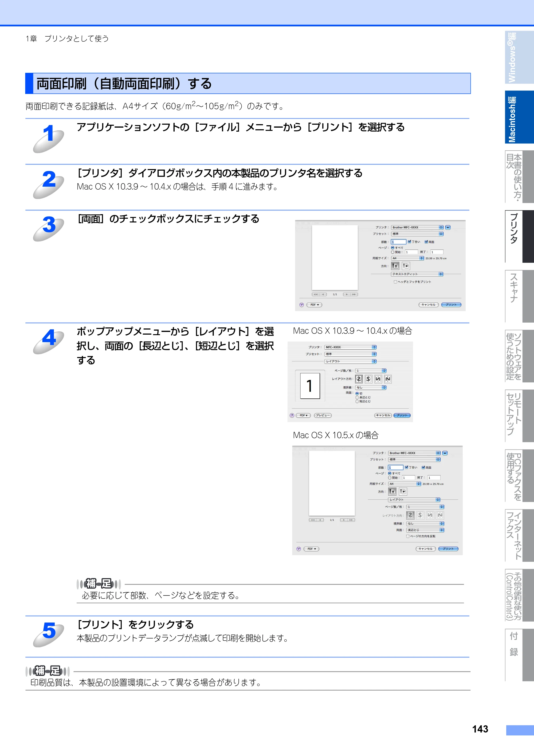Open PDF menu in step 3 dialog
Viewport: 534px width, 756px height.
(315, 305)
